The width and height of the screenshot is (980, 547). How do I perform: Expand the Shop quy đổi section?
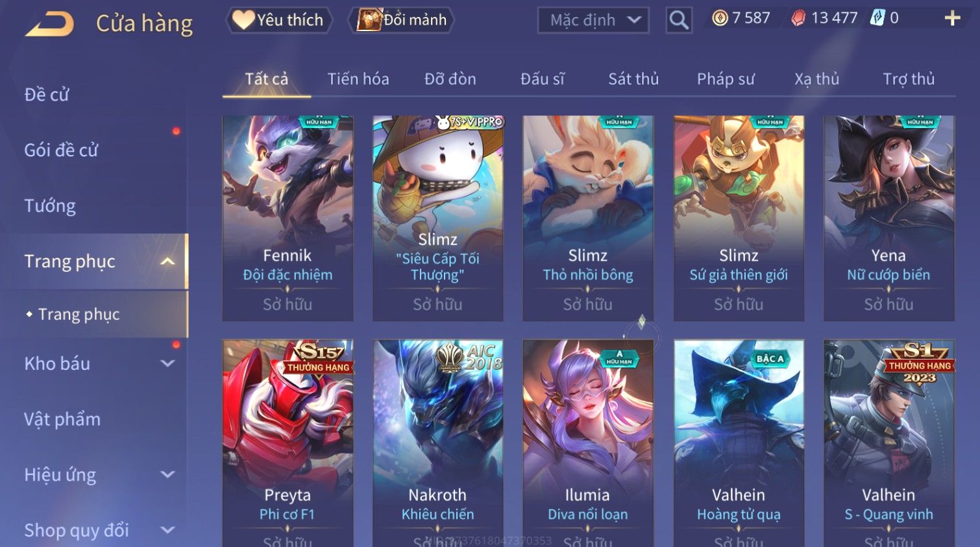click(167, 530)
